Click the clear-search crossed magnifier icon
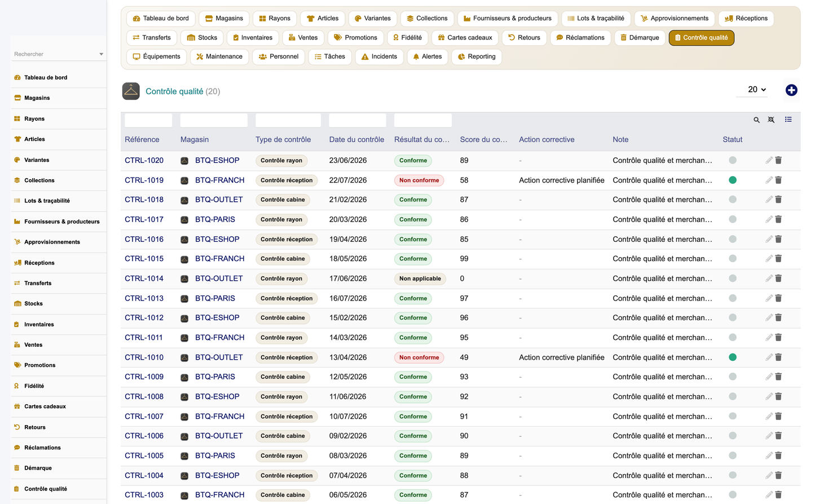The image size is (815, 504). coord(771,120)
